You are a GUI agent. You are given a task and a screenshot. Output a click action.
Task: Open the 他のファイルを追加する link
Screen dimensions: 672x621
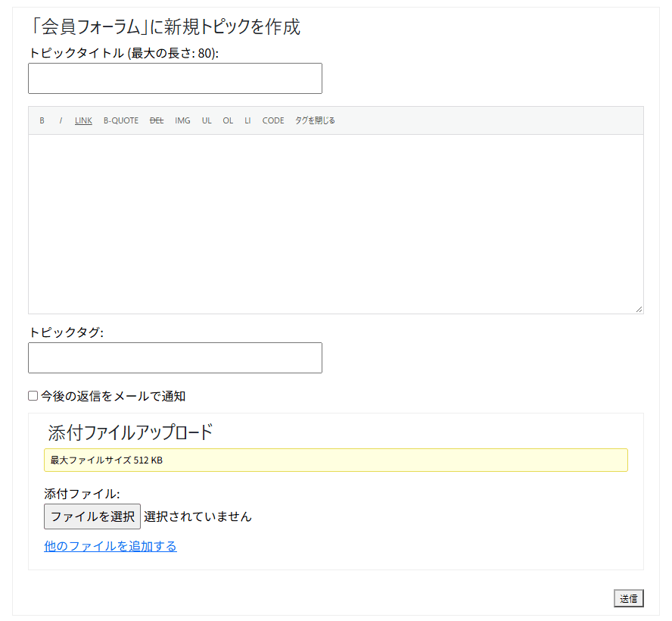(x=110, y=546)
